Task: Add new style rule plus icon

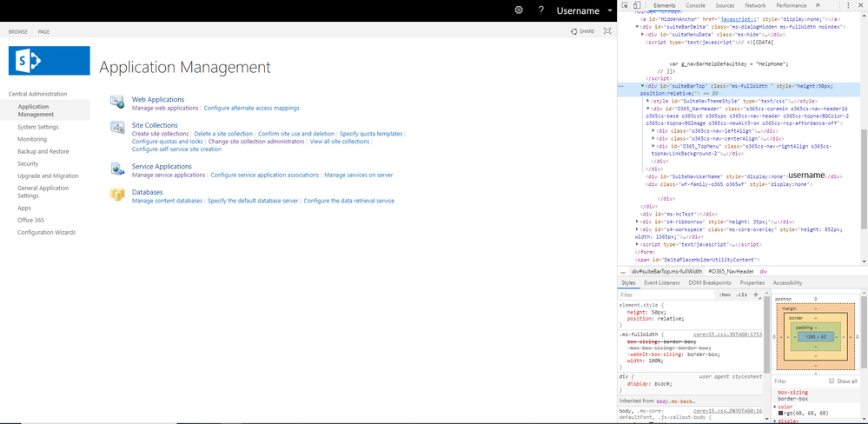Action: [x=756, y=295]
